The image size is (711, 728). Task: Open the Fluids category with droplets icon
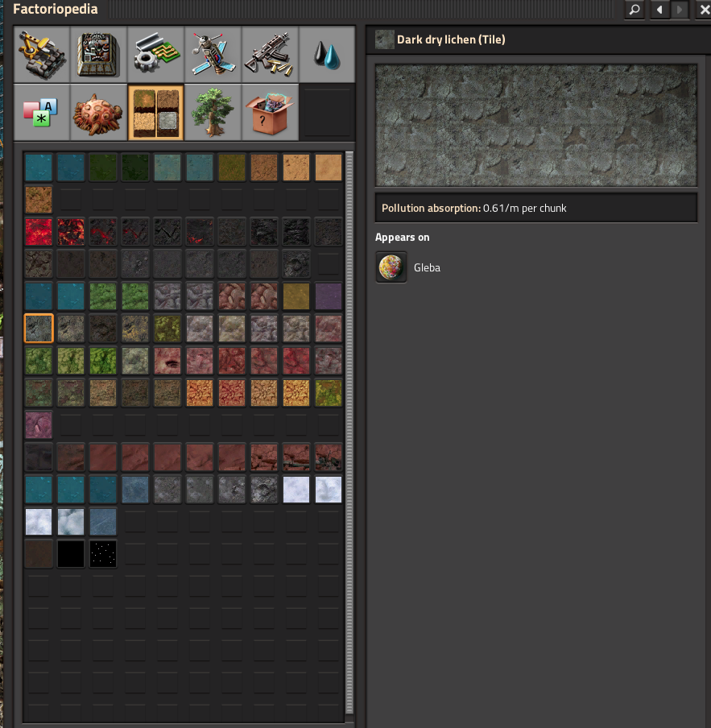[327, 55]
